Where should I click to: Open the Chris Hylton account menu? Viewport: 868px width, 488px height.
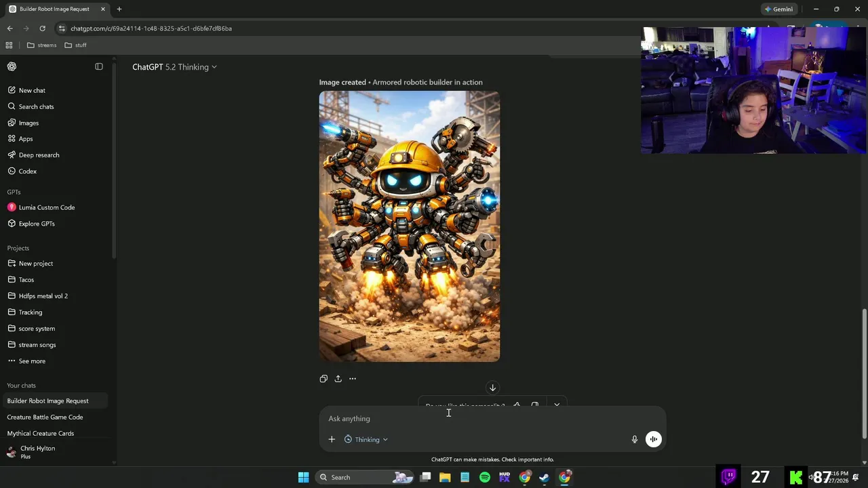pos(54,452)
